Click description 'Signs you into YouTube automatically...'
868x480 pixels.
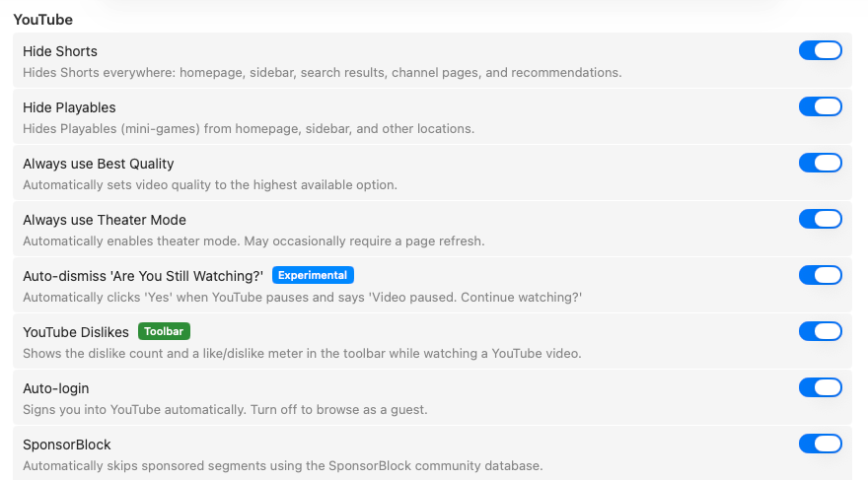(225, 410)
